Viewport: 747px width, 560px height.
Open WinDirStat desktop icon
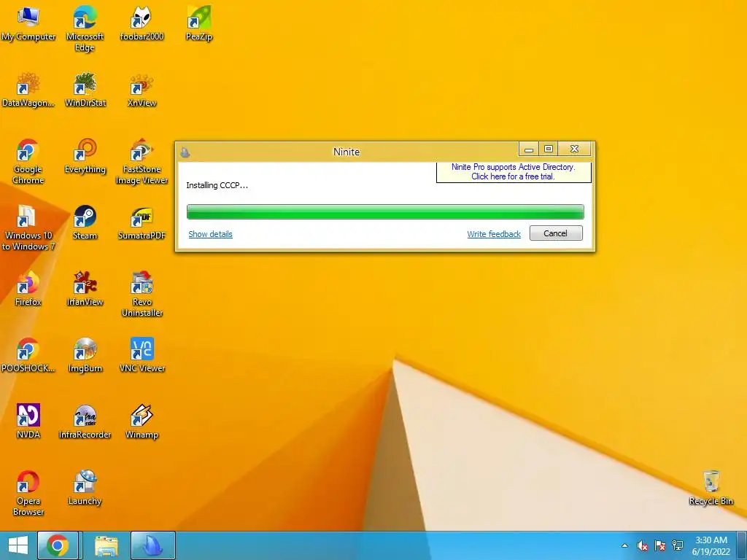pyautogui.click(x=85, y=90)
